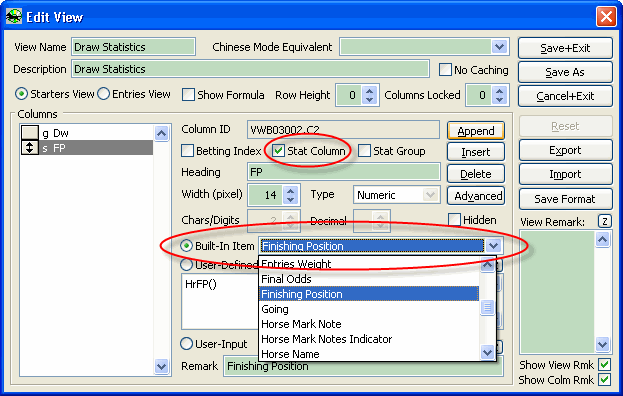623x396 pixels.
Task: Toggle Show Colm Rmk checkbox
Action: pos(605,380)
